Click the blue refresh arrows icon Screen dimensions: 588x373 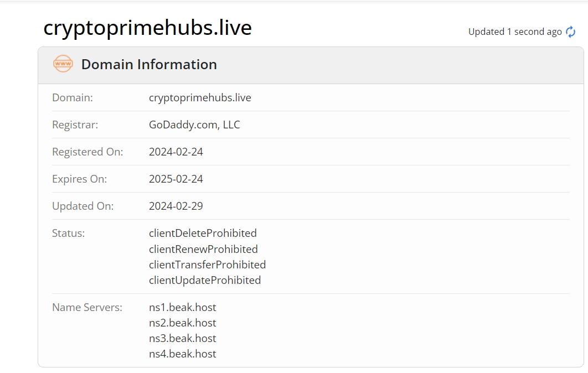coord(570,32)
